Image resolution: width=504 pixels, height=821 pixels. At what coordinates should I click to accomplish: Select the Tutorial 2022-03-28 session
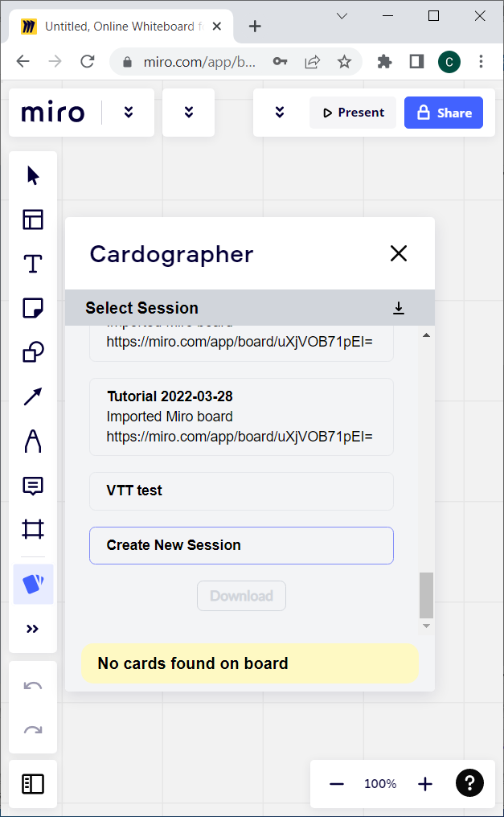[x=241, y=417]
